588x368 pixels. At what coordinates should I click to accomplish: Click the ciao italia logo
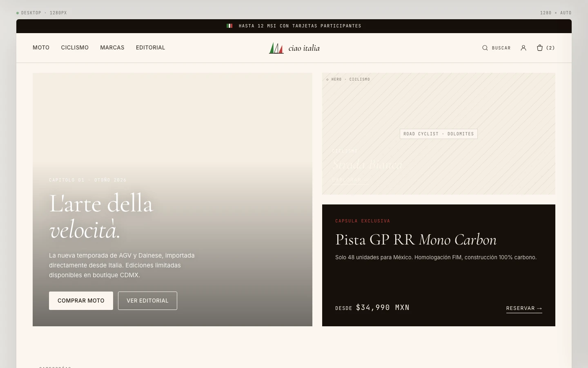pos(294,48)
